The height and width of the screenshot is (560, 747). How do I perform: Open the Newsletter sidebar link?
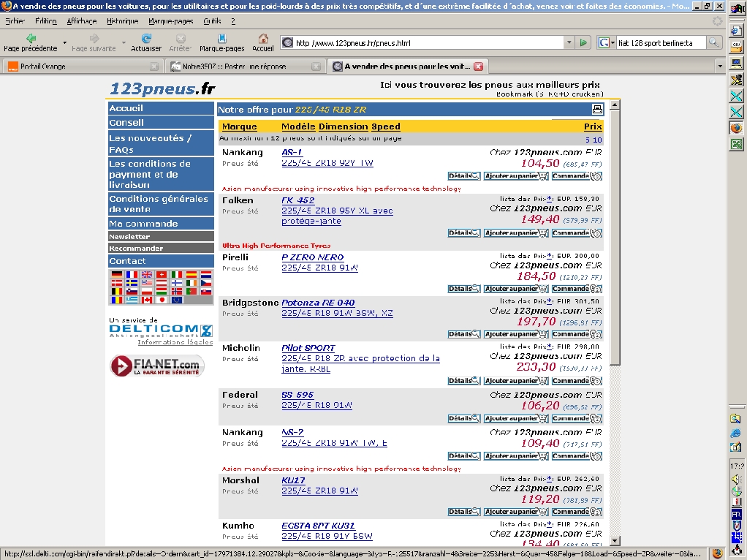point(161,236)
